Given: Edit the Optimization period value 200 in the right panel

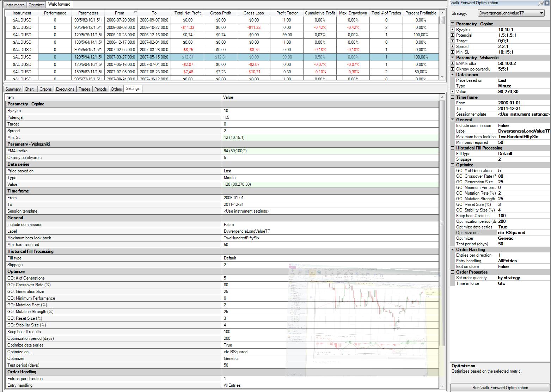Looking at the screenshot, I should [x=523, y=221].
